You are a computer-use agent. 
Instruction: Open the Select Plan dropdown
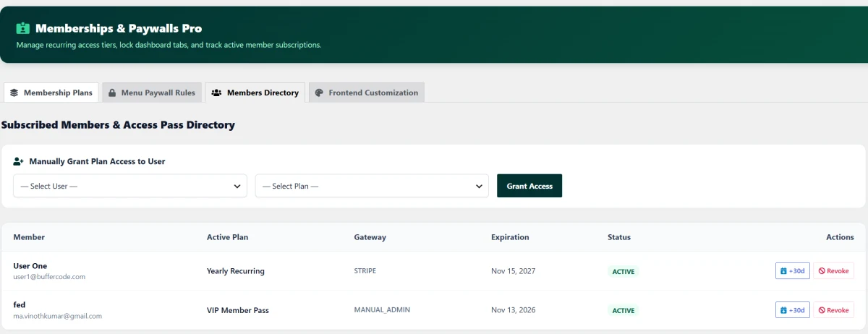[x=373, y=186]
